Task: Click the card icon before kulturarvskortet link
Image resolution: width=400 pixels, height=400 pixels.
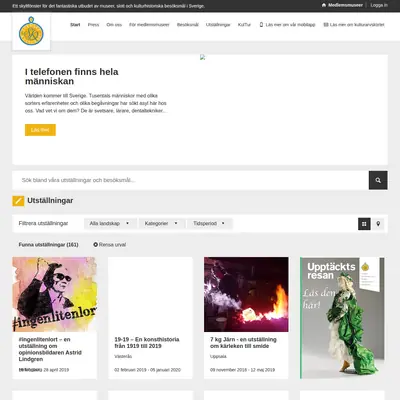Action: [326, 25]
